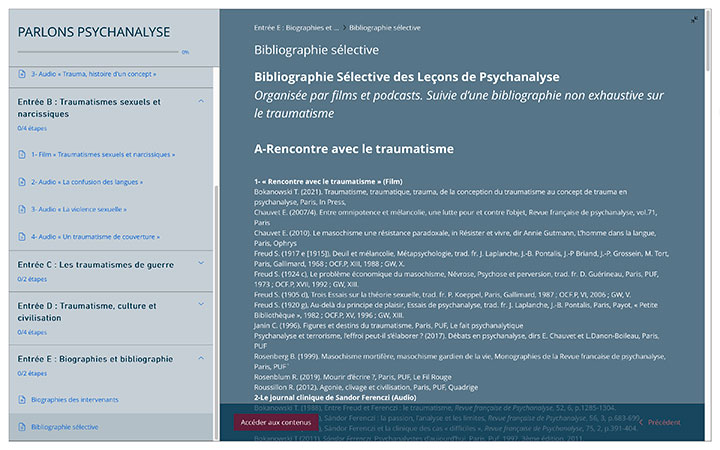Click the document icon beside Film Traumatismes sexuels et narcissiques

(22, 154)
